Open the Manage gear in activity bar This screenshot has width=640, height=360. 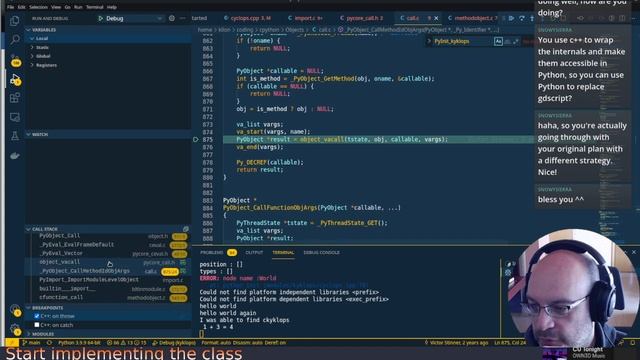[15, 329]
